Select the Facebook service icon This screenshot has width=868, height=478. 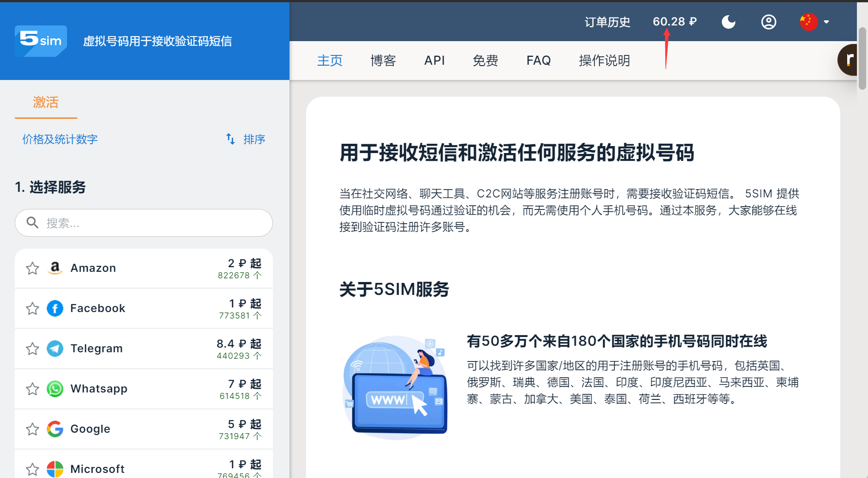55,308
